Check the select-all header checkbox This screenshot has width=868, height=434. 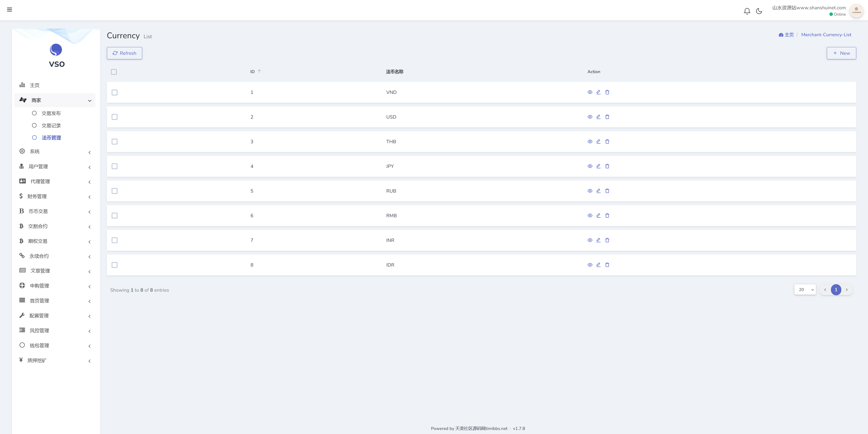tap(114, 72)
